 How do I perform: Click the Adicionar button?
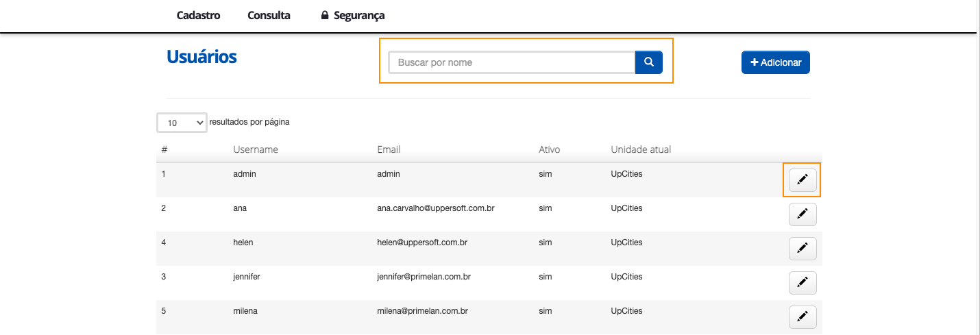[776, 62]
